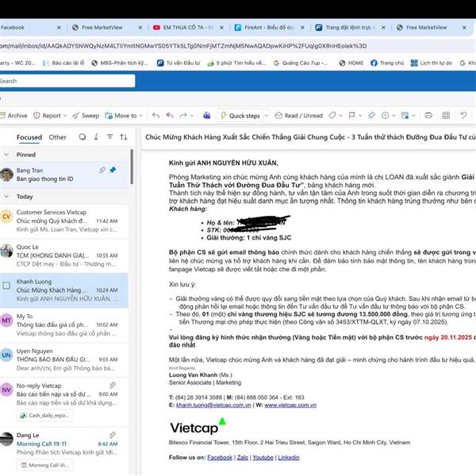Click the Forward arrow icon
The width and height of the screenshot is (476, 476).
pyautogui.click(x=183, y=116)
